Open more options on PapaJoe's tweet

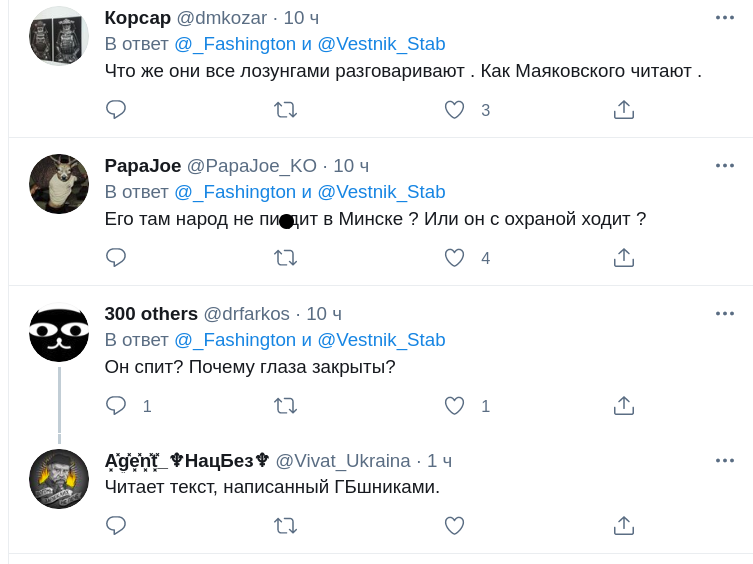[725, 165]
